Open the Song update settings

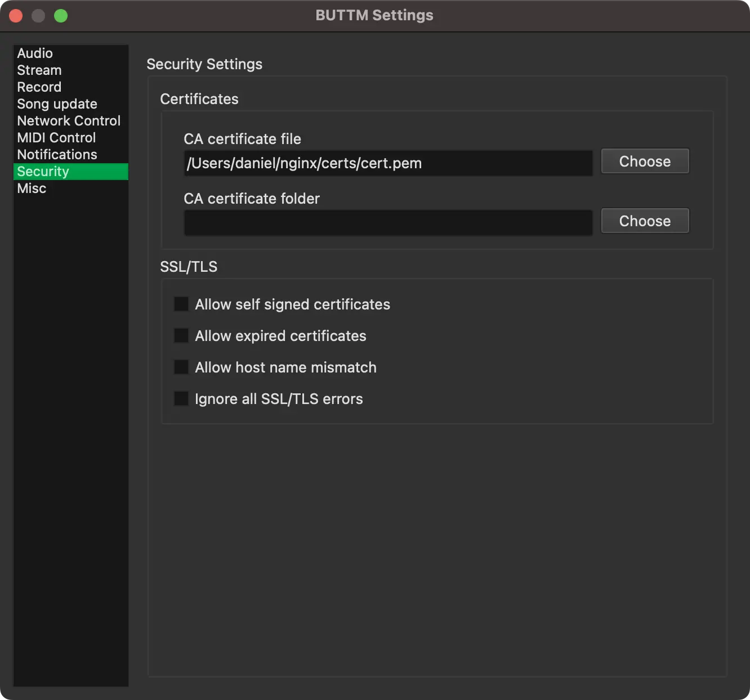point(57,104)
